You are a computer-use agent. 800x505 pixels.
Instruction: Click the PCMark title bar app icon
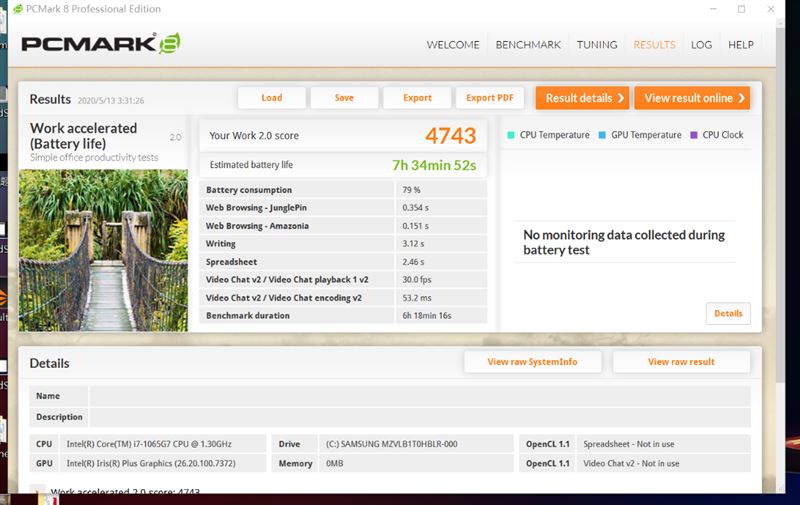coord(18,9)
